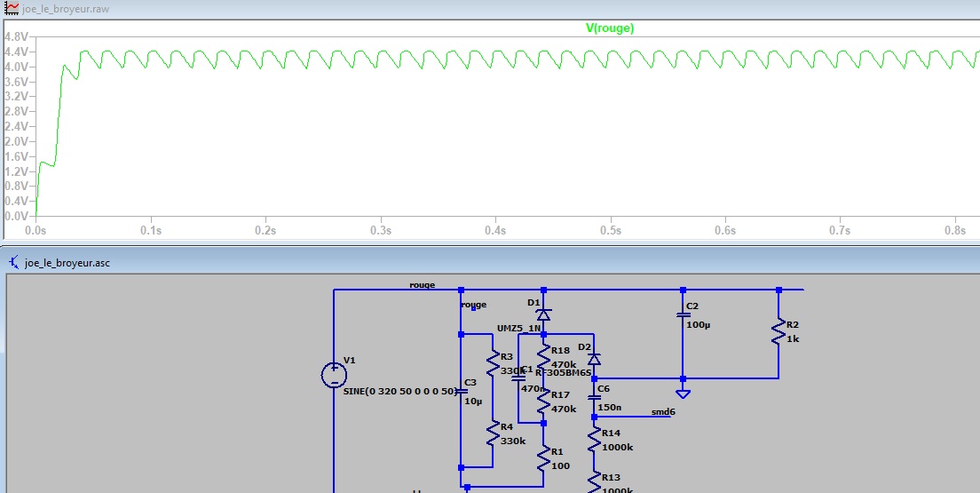Select the R3 resistor symbol
The image size is (980, 493).
tap(494, 364)
